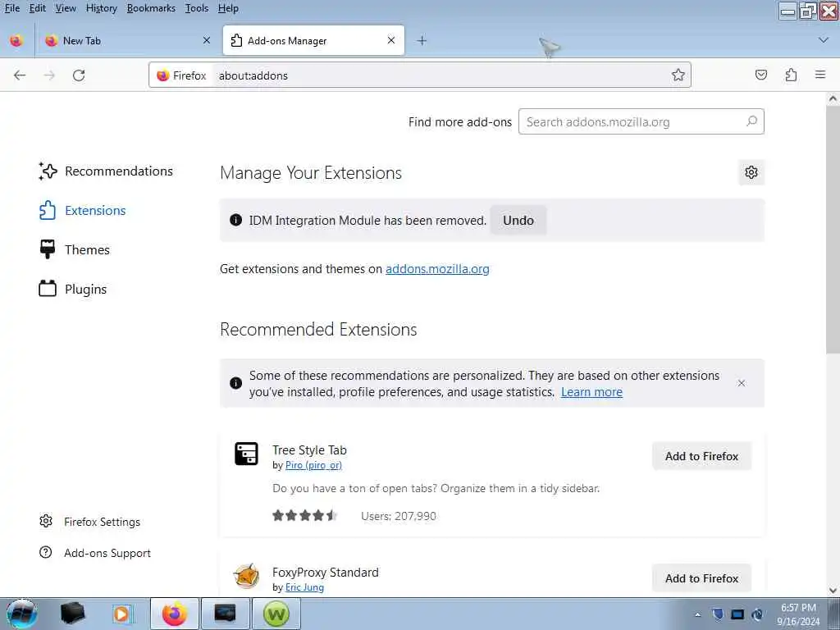The height and width of the screenshot is (630, 840).
Task: Dismiss the personalized recommendations notice
Action: point(742,383)
